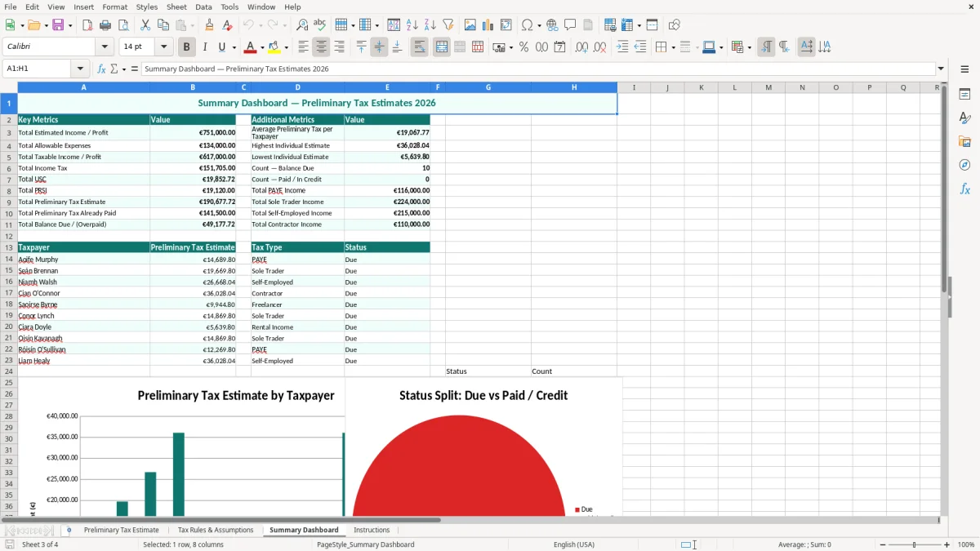Open the Data menu
The height and width of the screenshot is (551, 980).
[x=203, y=7]
